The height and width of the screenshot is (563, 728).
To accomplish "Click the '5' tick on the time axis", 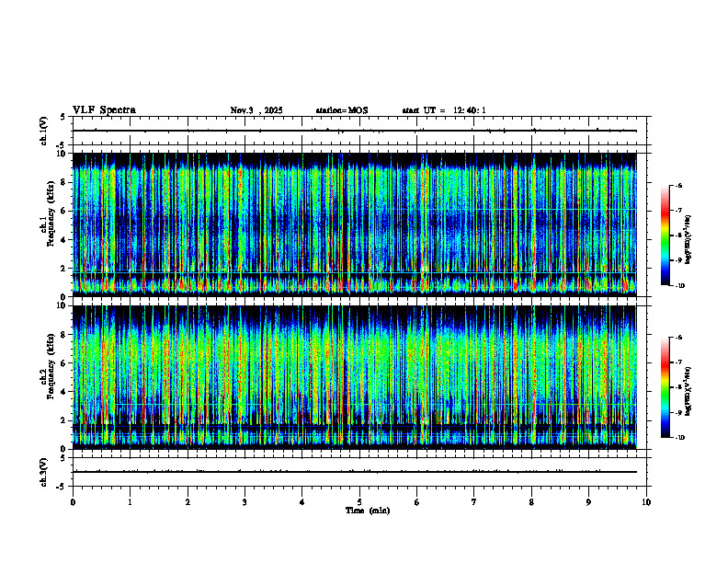I will [x=359, y=502].
